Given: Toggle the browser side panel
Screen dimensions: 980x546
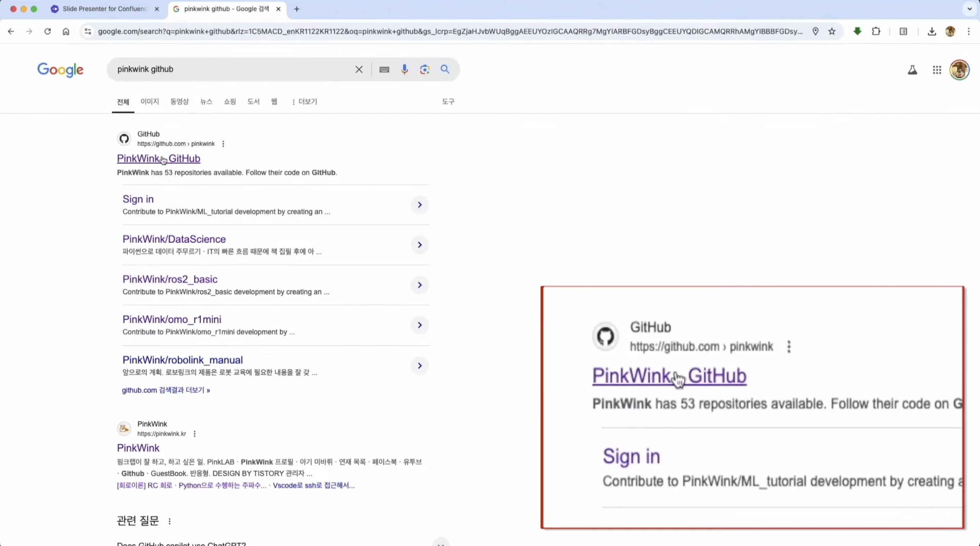Looking at the screenshot, I should click(x=903, y=32).
